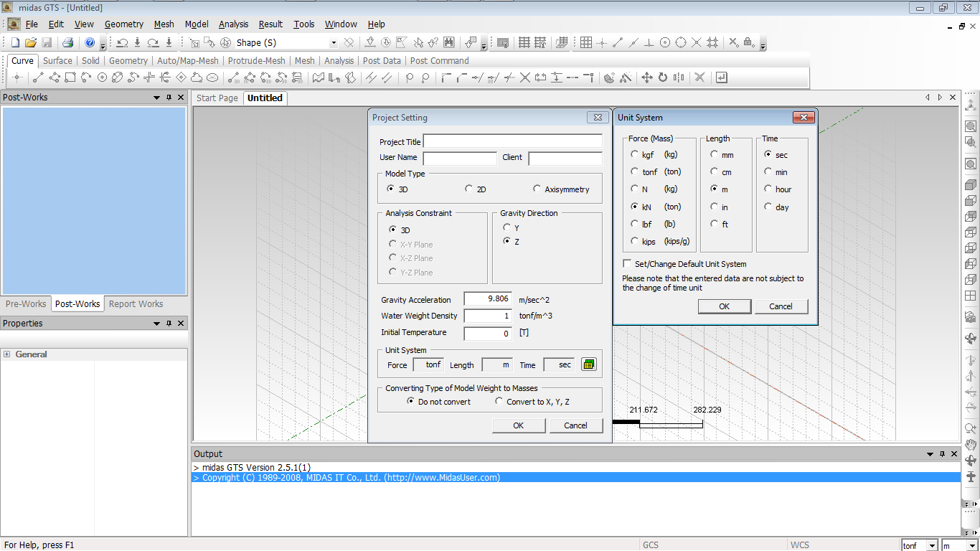Click the zoom magnifier icon at top of right toolbar

point(971,126)
